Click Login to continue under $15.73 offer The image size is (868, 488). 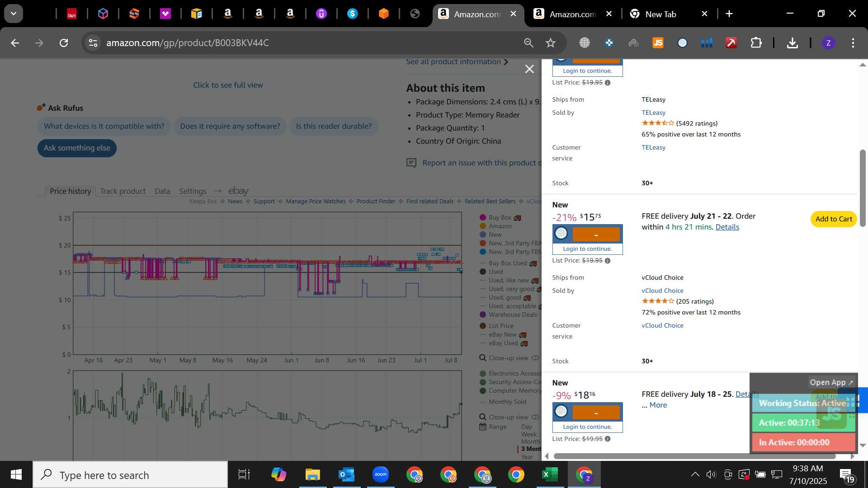587,249
